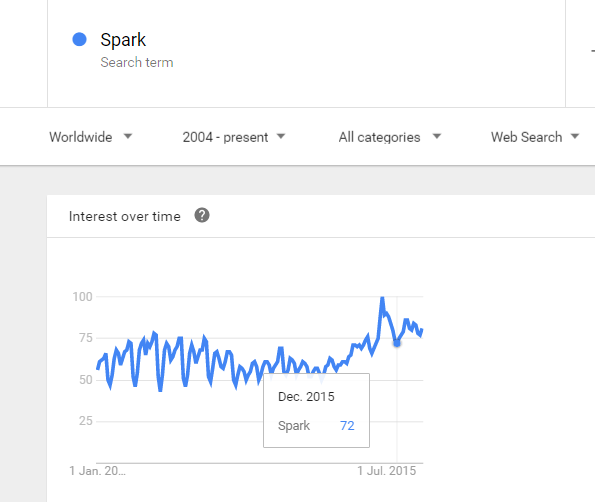Click the chart peak at value 100
Screen dimensions: 595x502
(x=382, y=298)
